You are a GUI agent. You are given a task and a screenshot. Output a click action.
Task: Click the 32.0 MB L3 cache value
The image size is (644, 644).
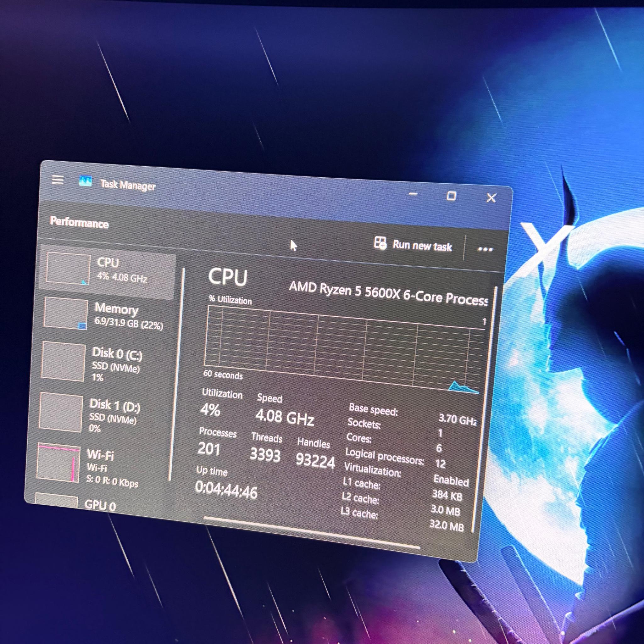(447, 525)
